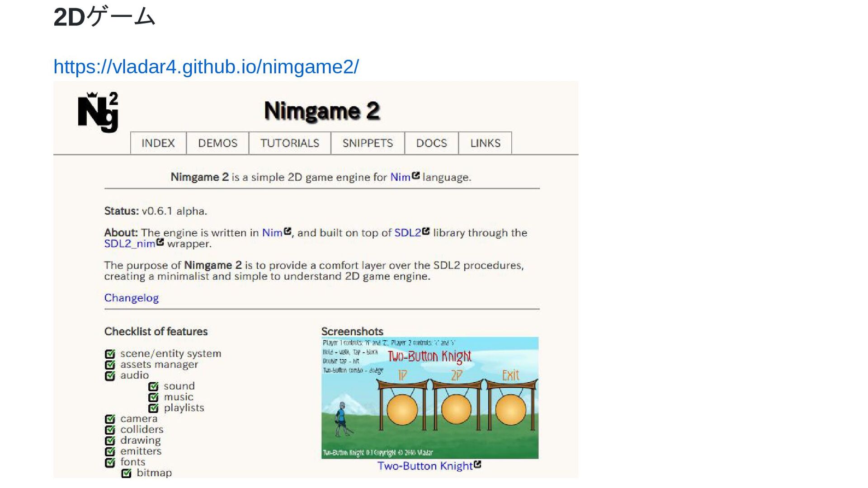Toggle the drawing checkbox

tap(110, 441)
